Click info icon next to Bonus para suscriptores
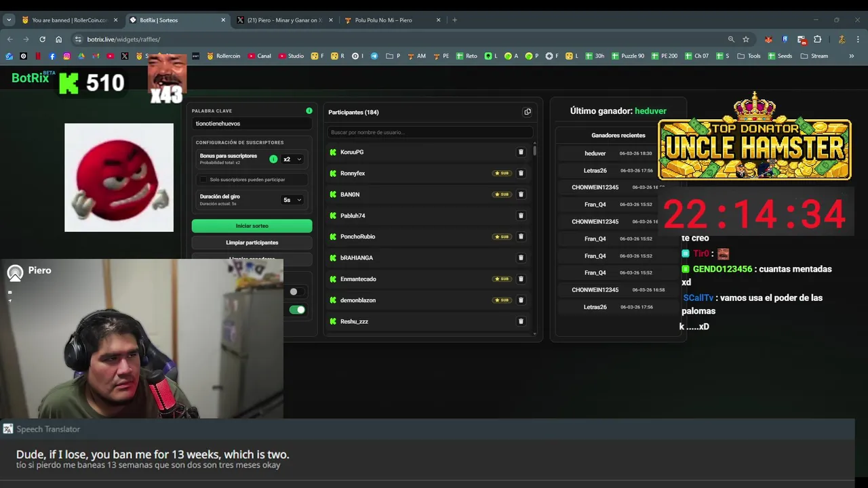 point(273,159)
